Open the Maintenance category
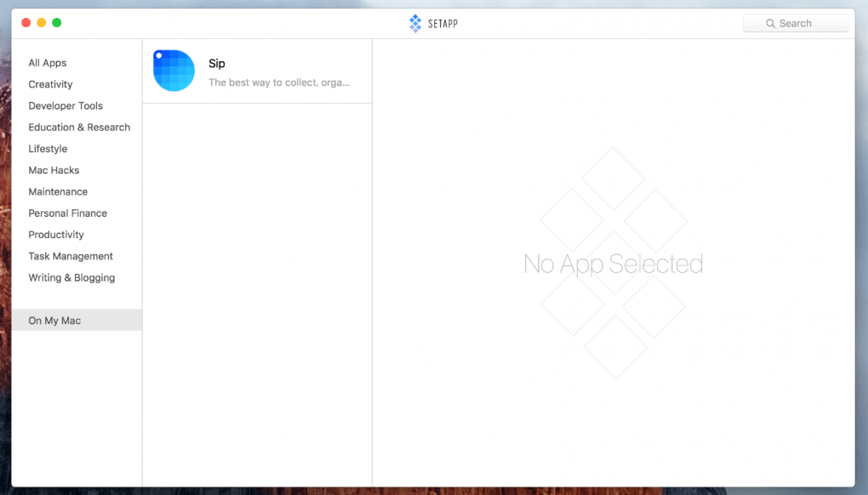The height and width of the screenshot is (495, 868). (58, 192)
